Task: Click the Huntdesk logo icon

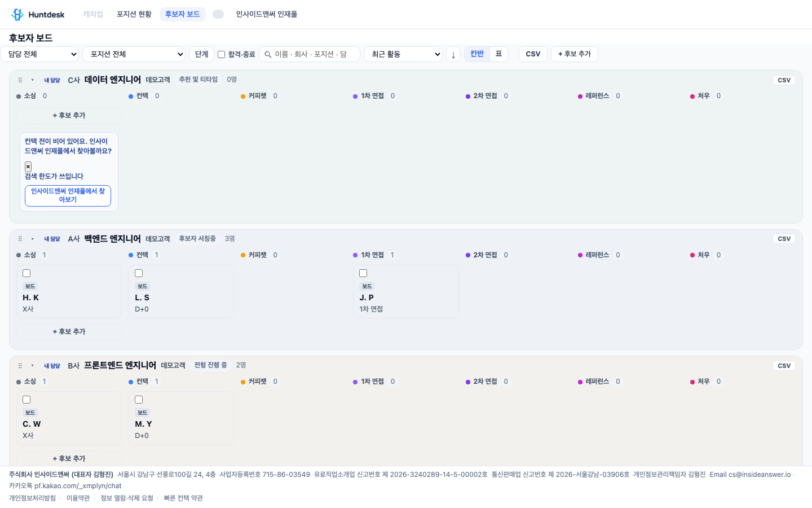Action: click(17, 15)
